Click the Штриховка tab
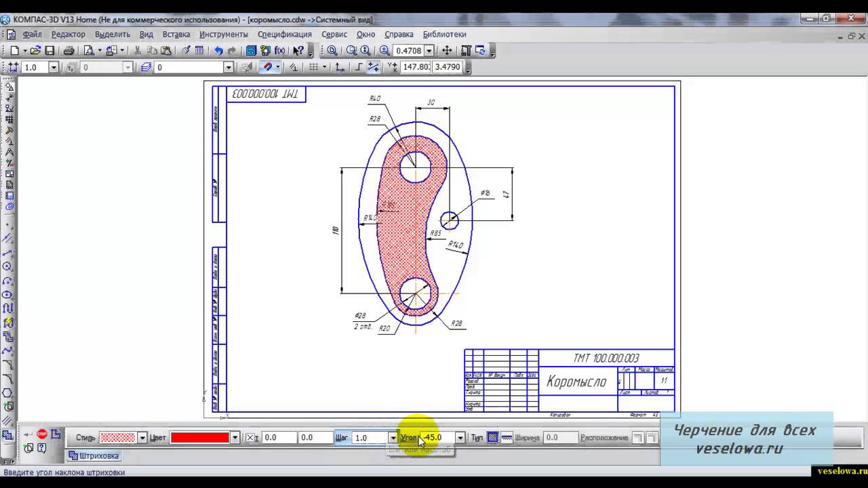868x488 pixels. (x=94, y=456)
